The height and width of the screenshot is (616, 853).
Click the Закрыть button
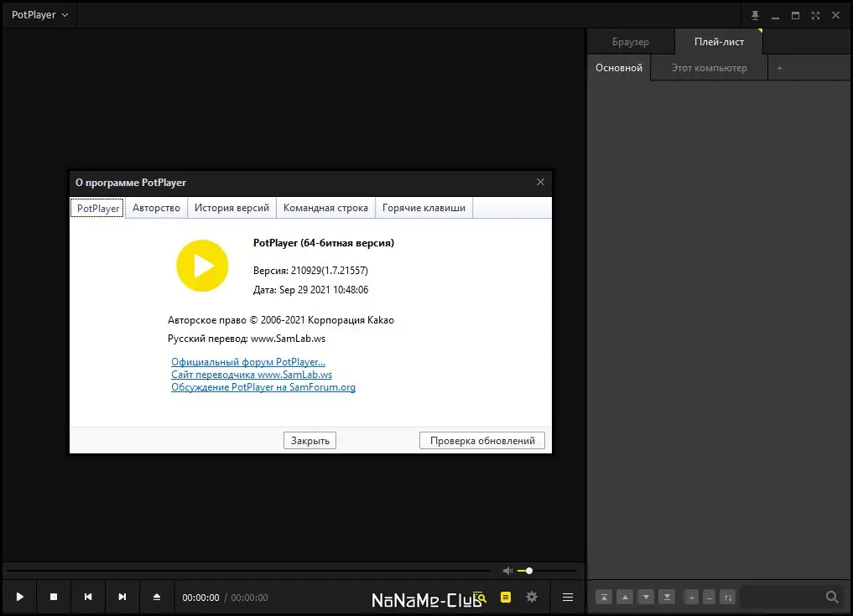310,440
